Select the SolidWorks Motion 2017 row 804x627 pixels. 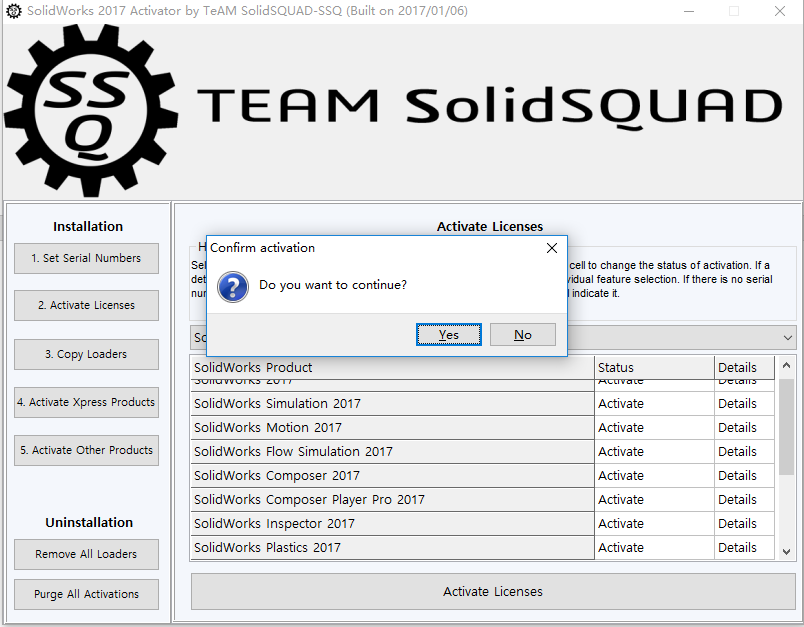pyautogui.click(x=392, y=428)
